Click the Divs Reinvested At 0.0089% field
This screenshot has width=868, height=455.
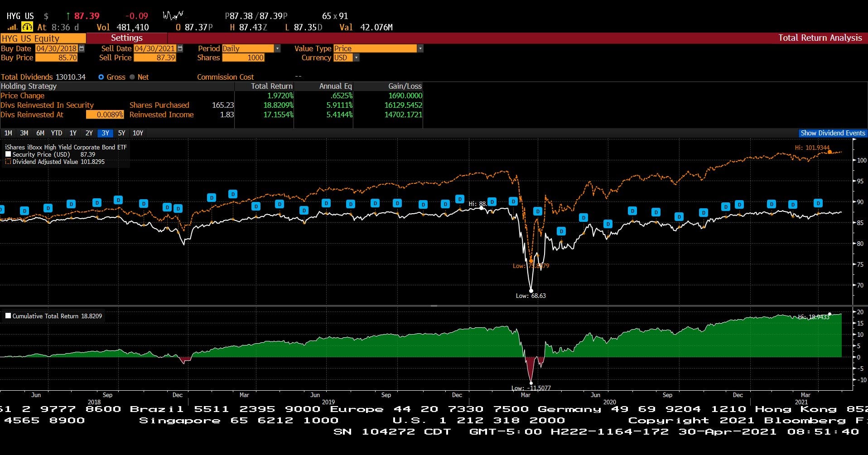click(105, 115)
